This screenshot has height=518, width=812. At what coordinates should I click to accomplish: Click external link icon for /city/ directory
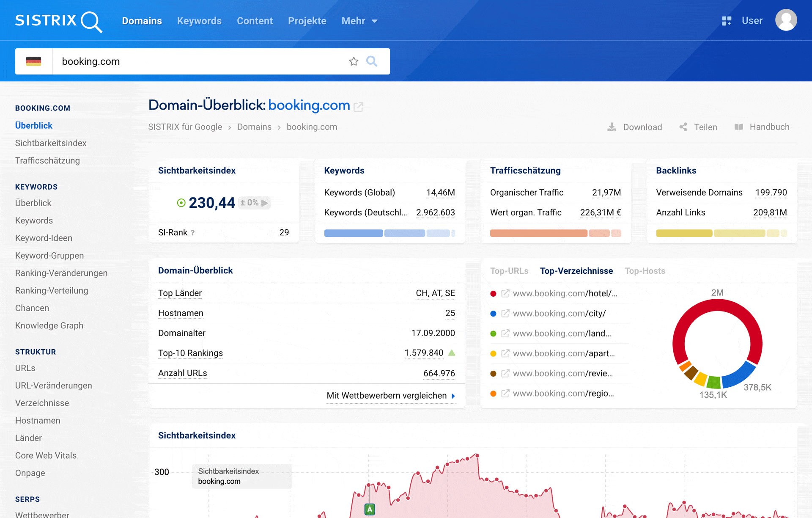coord(505,314)
